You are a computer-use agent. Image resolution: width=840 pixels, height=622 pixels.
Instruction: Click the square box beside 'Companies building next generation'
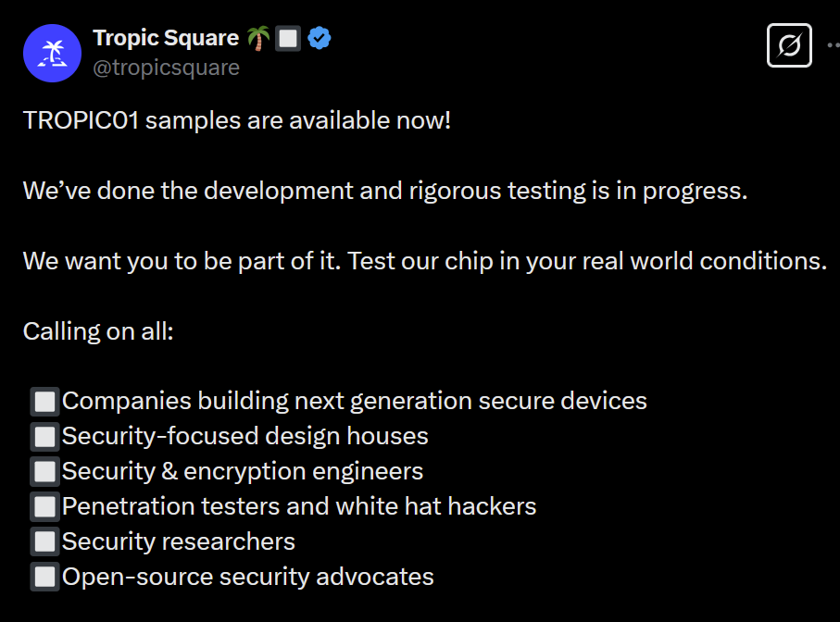[45, 401]
